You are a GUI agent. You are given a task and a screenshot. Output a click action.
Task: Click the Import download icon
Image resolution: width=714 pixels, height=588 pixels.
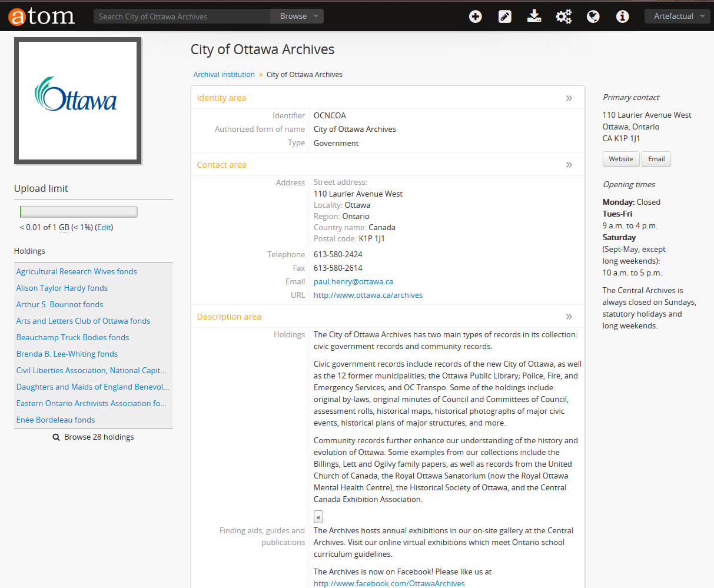(534, 16)
